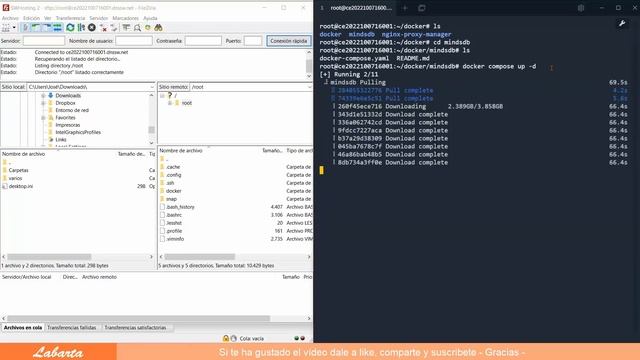Screen dimensions: 640x360
Task: Select the .cache folder in remote list
Action: coord(173,167)
